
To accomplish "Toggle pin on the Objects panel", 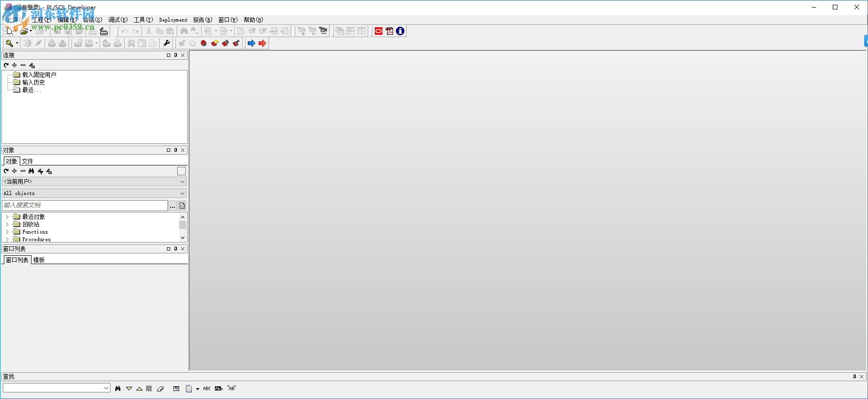I will coord(176,150).
